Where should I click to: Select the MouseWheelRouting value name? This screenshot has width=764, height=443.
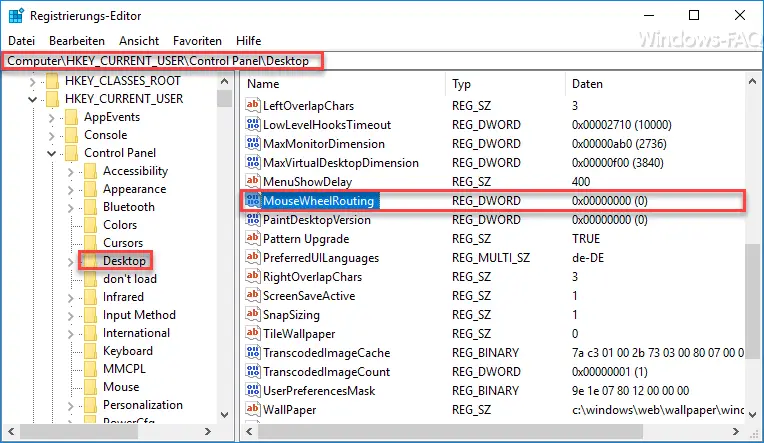(318, 201)
